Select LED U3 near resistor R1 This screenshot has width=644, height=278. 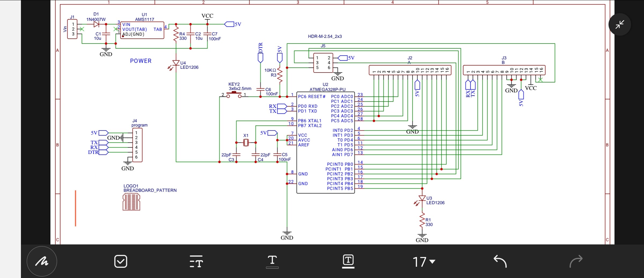[x=422, y=198]
